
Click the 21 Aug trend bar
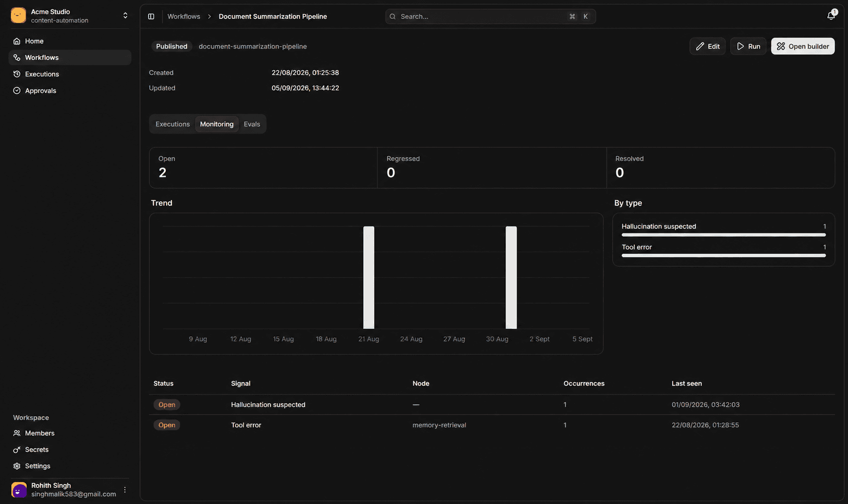(368, 277)
